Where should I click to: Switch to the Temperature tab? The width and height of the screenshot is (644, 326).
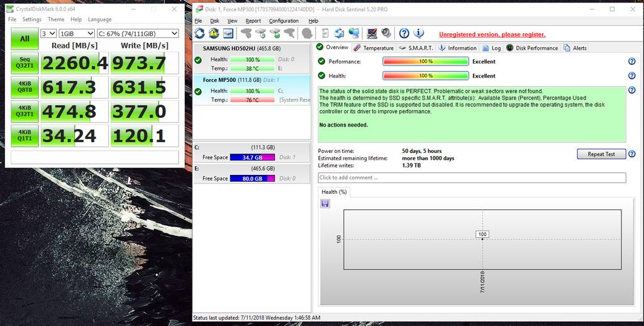[374, 48]
